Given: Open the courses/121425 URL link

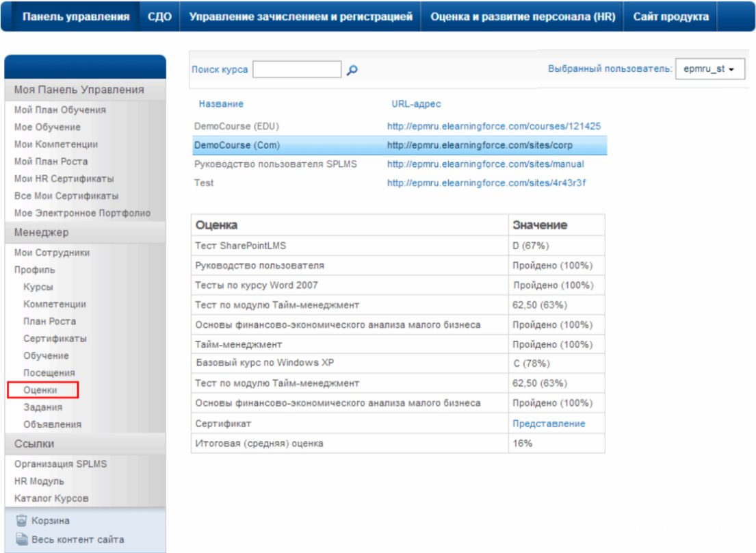Looking at the screenshot, I should click(494, 127).
